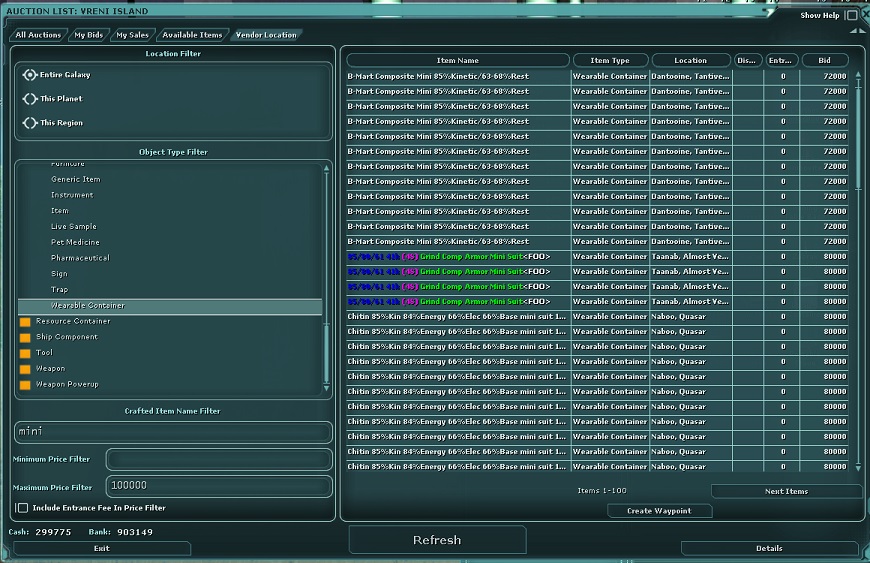Click the Bank amount 903149

(135, 532)
